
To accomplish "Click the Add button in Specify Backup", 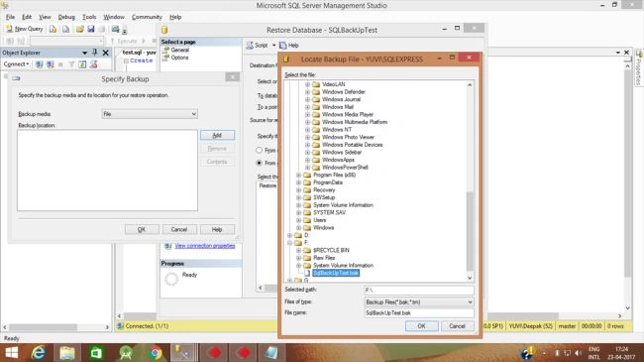I will 217,135.
